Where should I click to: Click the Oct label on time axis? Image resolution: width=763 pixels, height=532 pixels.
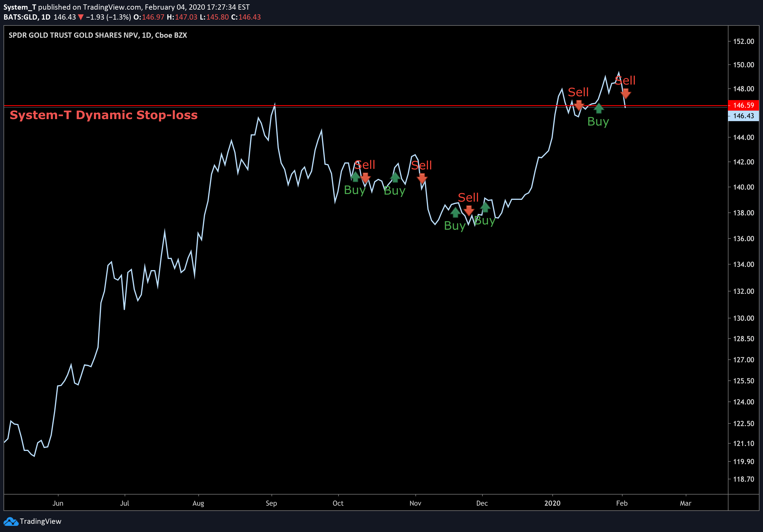338,503
